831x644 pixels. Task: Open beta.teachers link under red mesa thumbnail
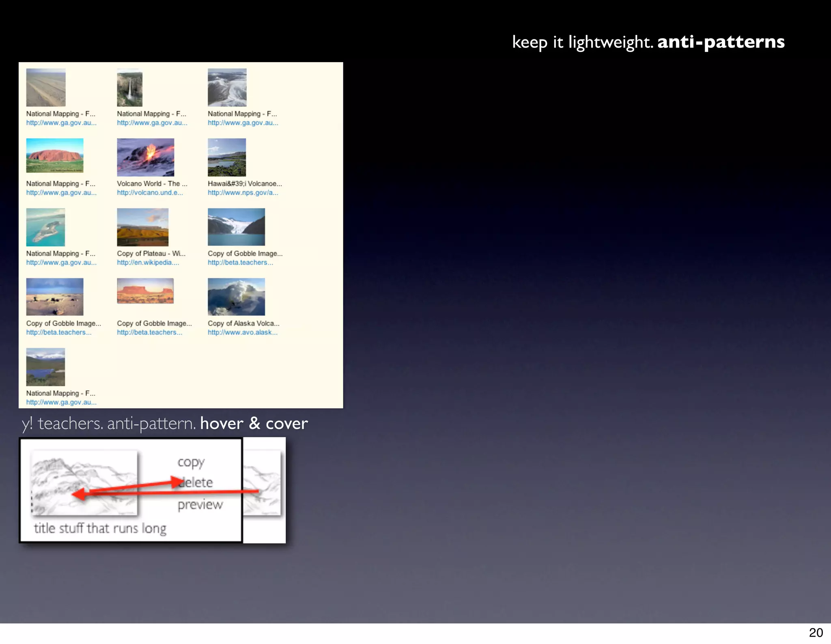[150, 332]
